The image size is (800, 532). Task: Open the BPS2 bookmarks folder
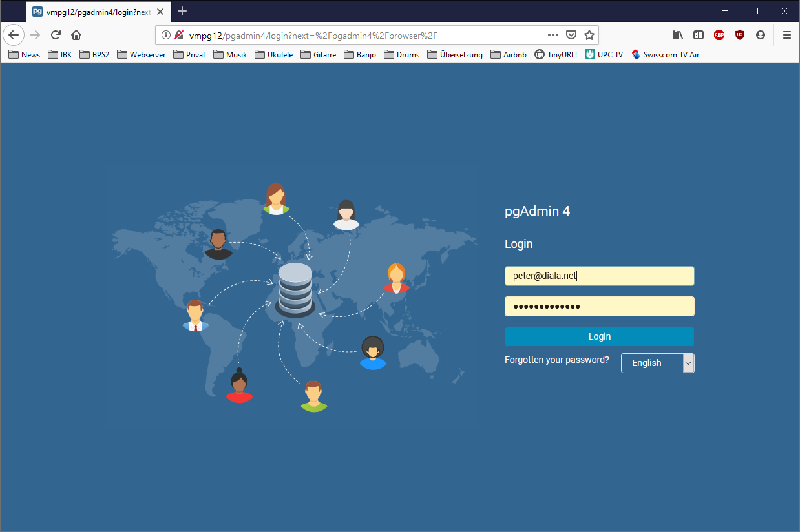pyautogui.click(x=94, y=55)
